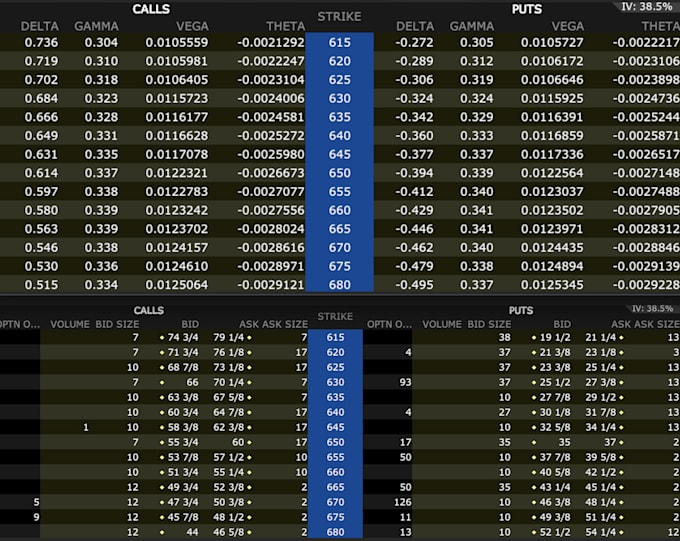Select strike 650 in the Greeks panel
The height and width of the screenshot is (541, 680).
(x=340, y=173)
